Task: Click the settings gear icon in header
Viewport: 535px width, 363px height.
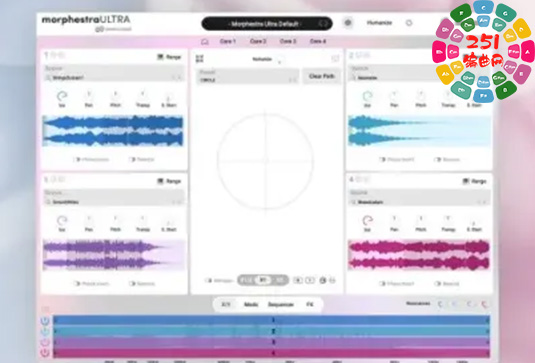Action: (348, 23)
